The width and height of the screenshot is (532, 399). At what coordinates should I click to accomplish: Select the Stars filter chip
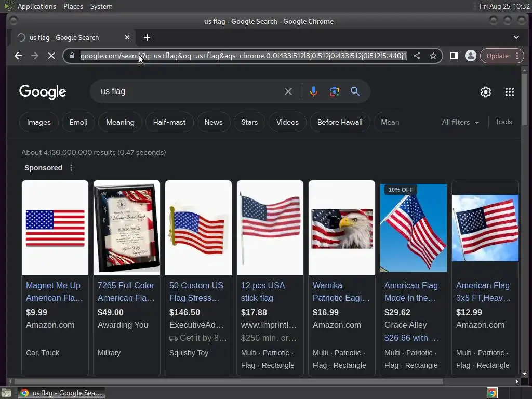(249, 122)
